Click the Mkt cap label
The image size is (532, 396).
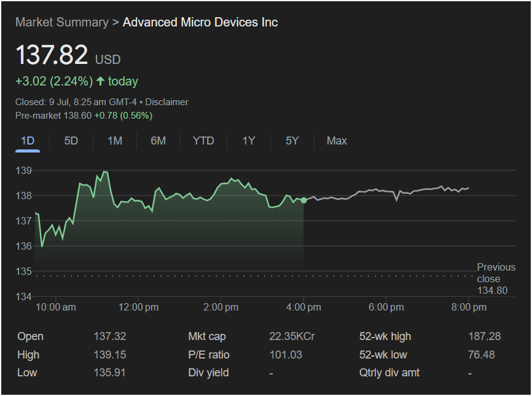(x=207, y=336)
